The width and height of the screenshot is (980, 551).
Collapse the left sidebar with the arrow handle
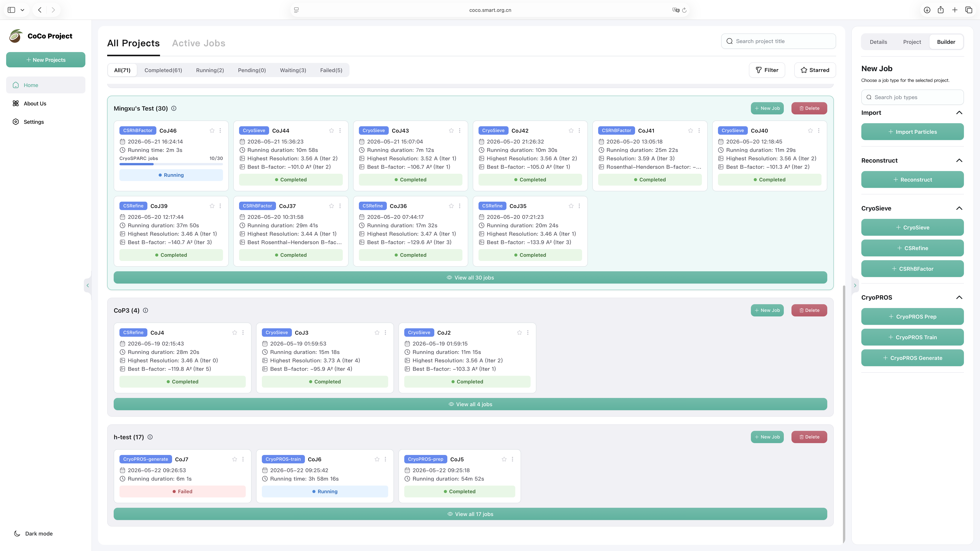87,285
